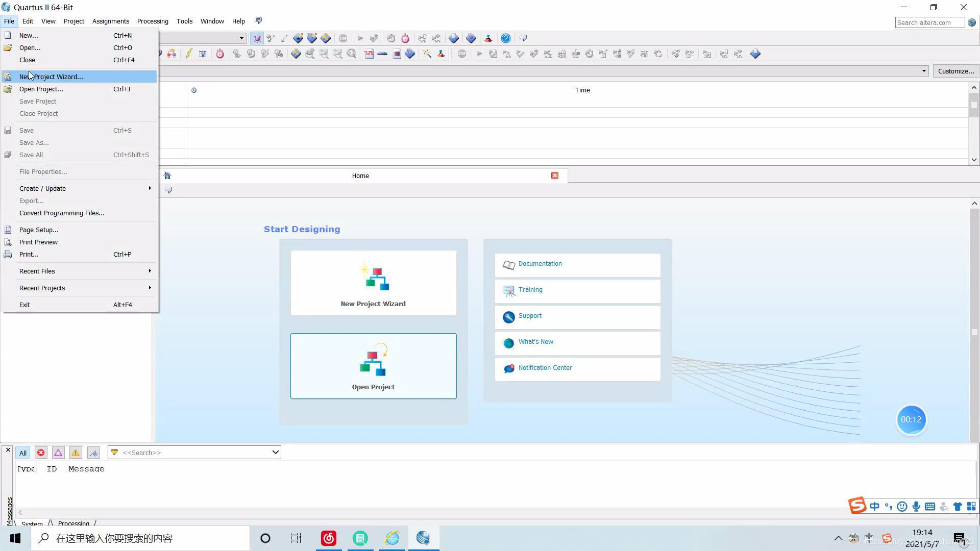The height and width of the screenshot is (551, 980).
Task: Open NetEase Music red taskbar icon
Action: pyautogui.click(x=329, y=538)
